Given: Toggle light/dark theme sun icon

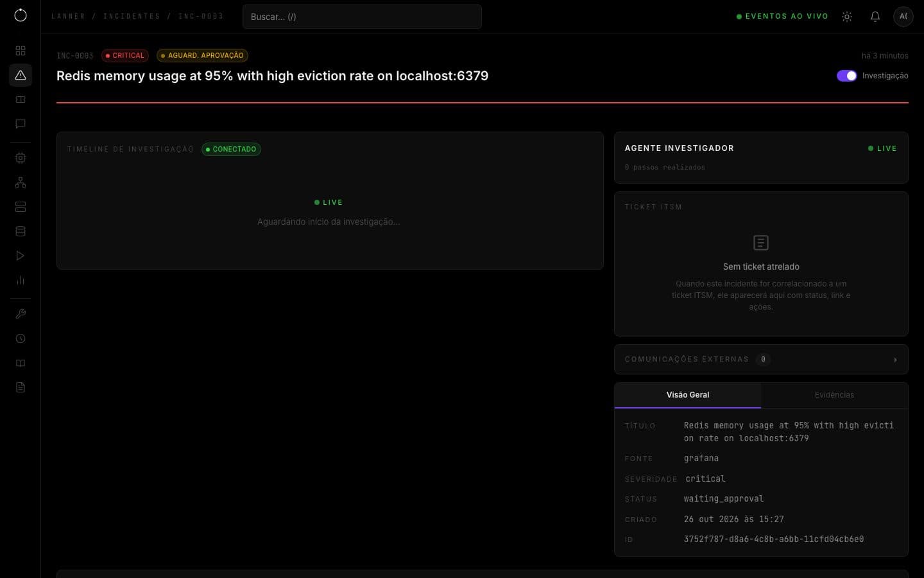Looking at the screenshot, I should coord(847,17).
